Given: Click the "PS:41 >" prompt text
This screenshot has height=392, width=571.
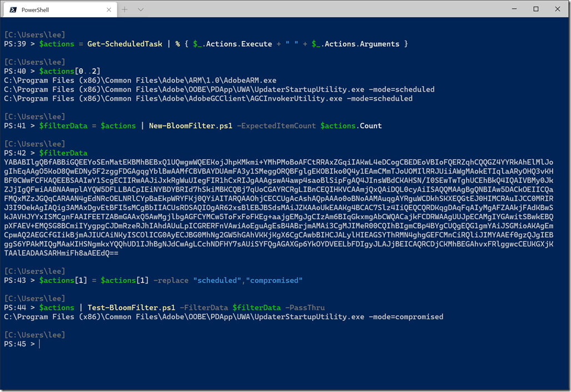Looking at the screenshot, I should 19,126.
